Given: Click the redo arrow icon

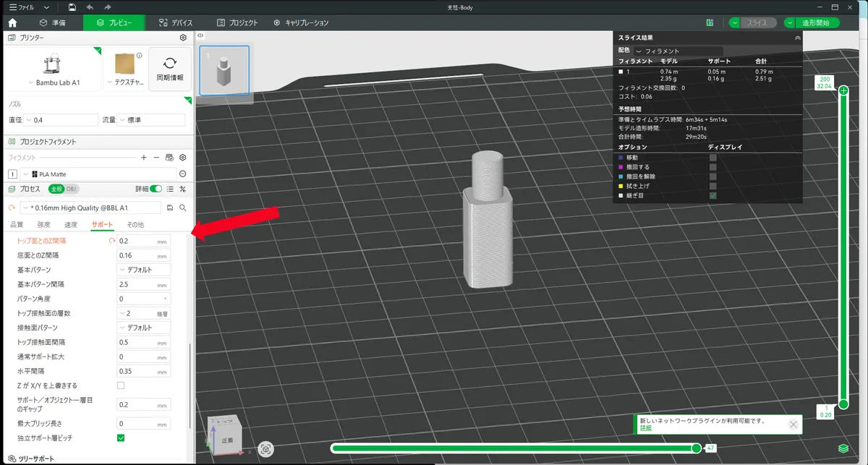Looking at the screenshot, I should [109, 7].
